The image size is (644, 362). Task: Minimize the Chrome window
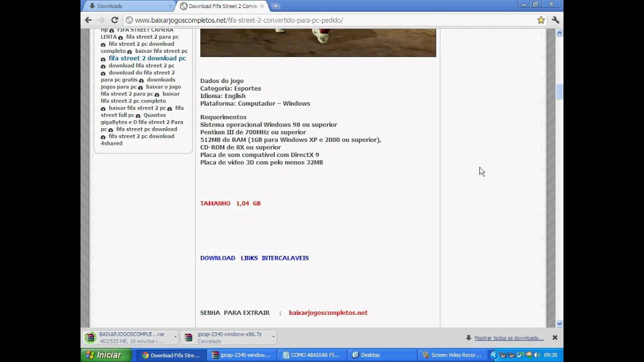pos(523,4)
